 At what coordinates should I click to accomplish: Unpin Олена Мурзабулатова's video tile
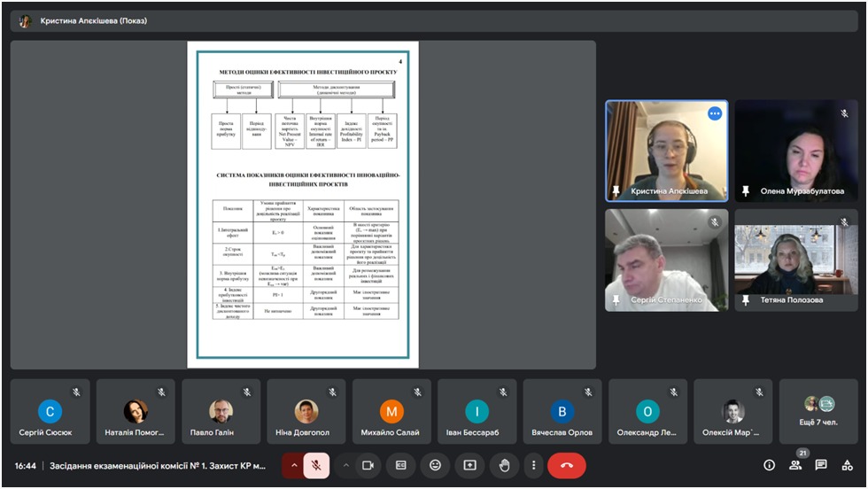tap(745, 190)
